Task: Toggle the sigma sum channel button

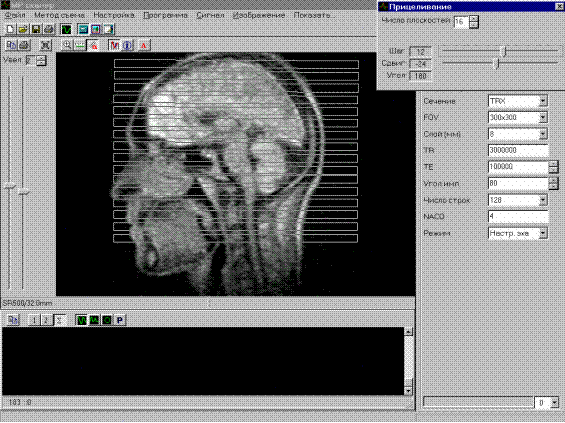Action: point(59,320)
